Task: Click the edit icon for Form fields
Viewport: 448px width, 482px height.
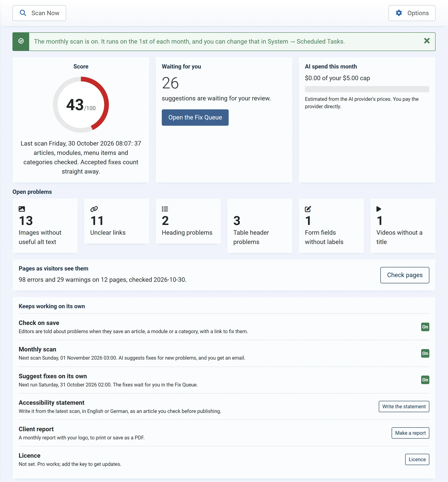Action: point(308,209)
